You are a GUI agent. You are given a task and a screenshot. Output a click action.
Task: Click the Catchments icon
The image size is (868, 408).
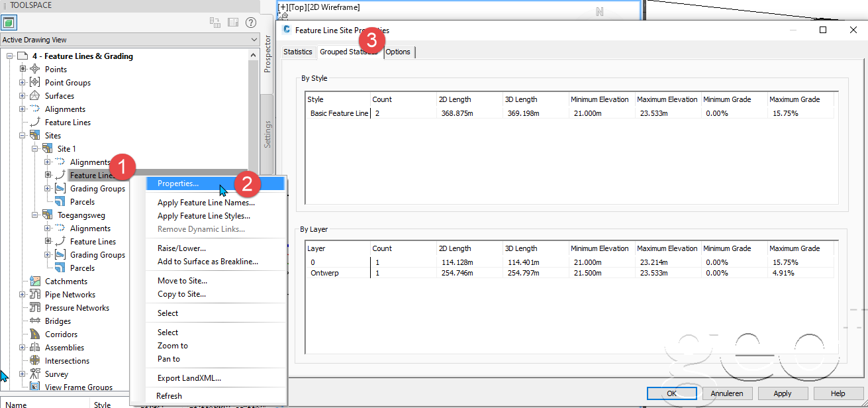(34, 281)
